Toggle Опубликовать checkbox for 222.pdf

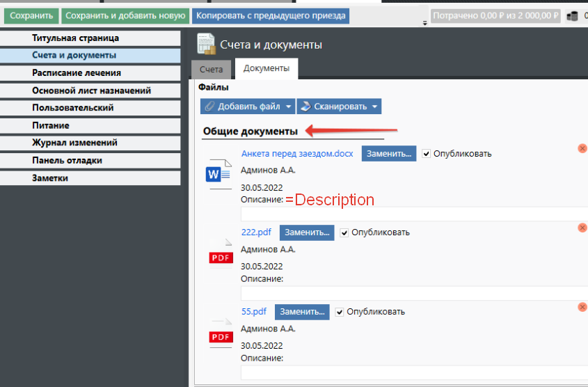pos(344,232)
